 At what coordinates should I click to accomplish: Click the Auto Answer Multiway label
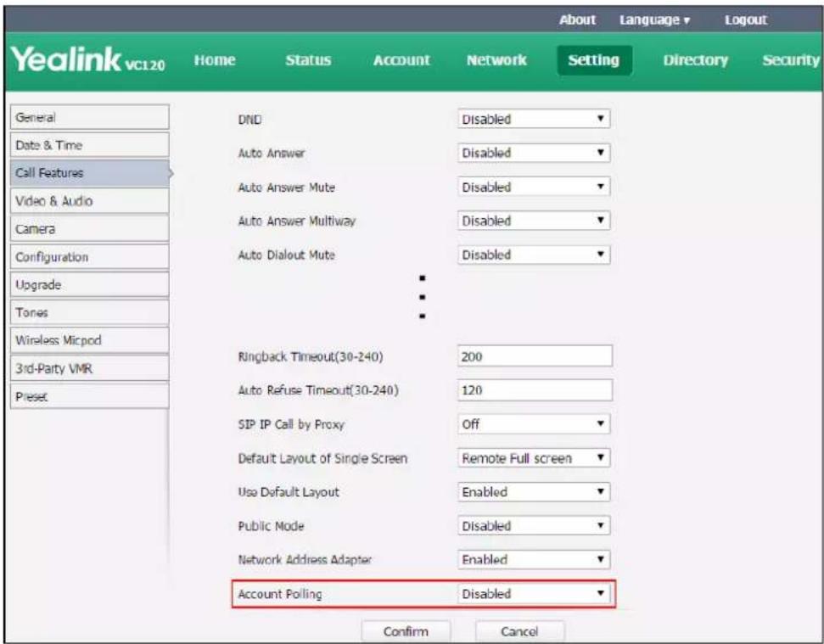click(x=297, y=221)
